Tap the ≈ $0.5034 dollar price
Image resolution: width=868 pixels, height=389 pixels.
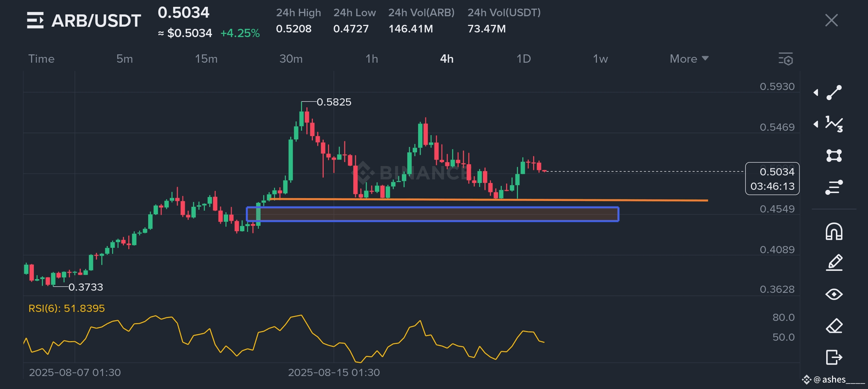coord(185,33)
